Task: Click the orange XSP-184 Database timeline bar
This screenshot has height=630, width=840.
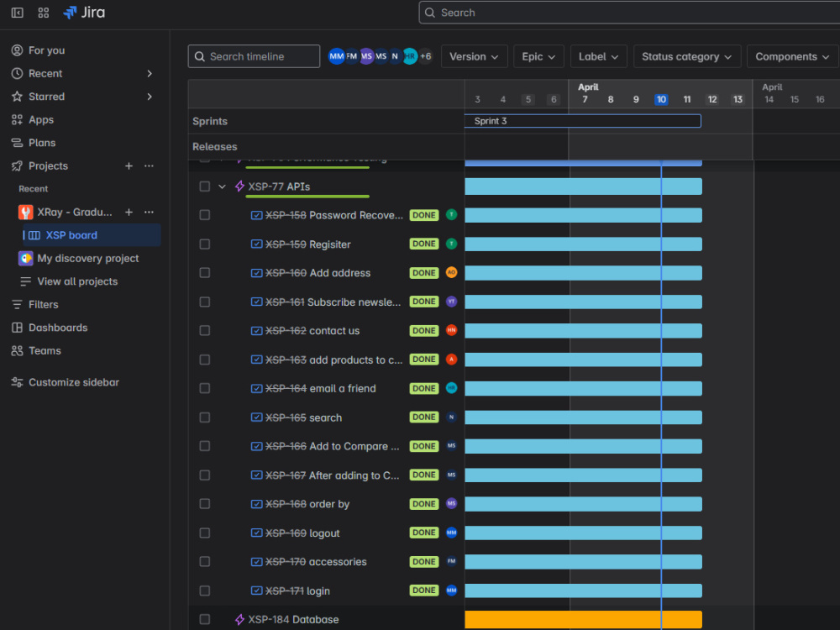Action: pos(584,619)
